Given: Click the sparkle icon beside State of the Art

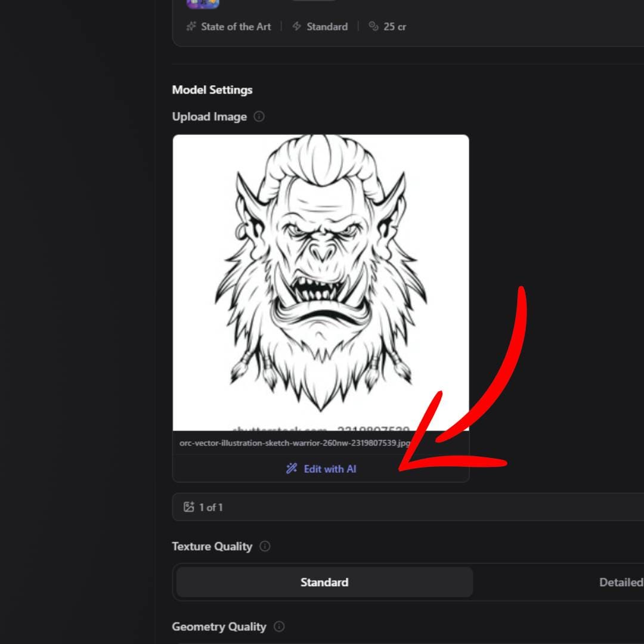Looking at the screenshot, I should [x=191, y=27].
